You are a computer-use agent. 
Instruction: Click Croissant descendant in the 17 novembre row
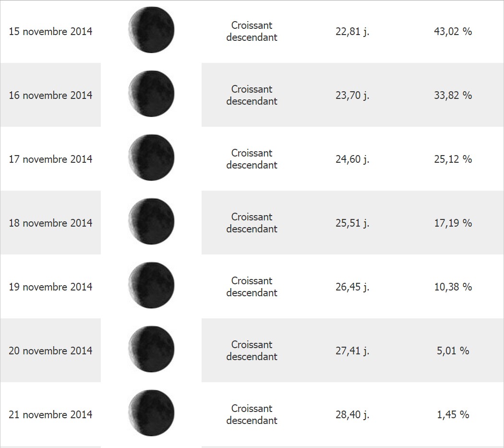click(252, 159)
